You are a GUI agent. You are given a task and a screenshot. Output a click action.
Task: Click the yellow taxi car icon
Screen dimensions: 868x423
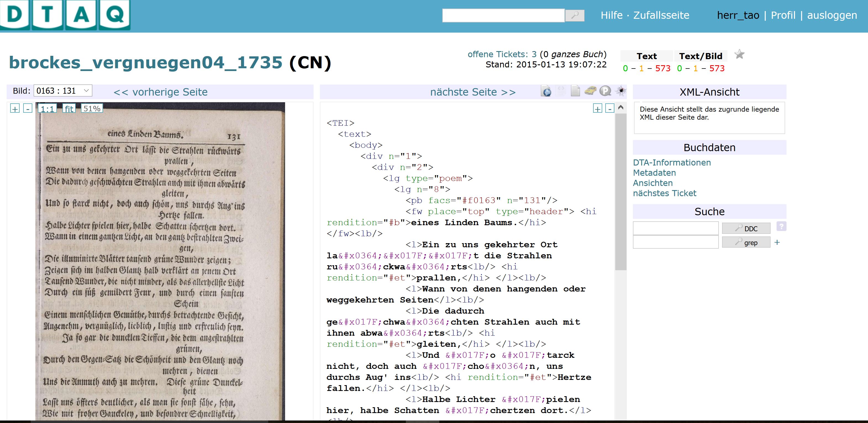[x=590, y=91]
